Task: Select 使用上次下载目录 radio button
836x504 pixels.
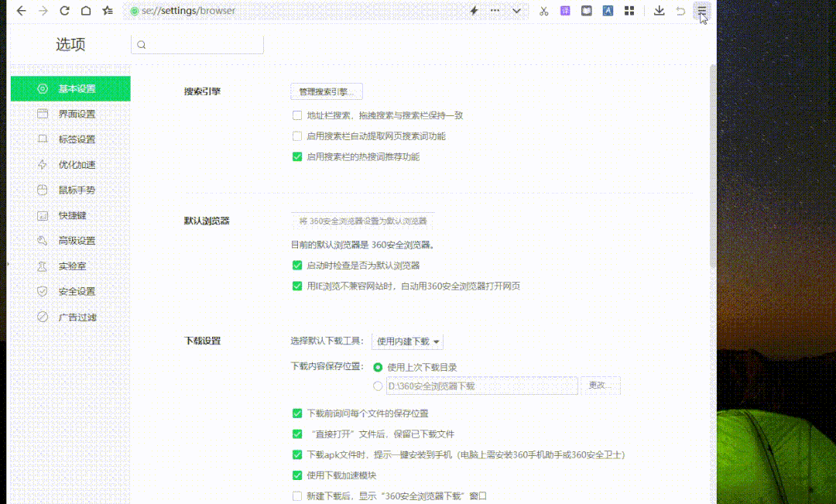Action: click(378, 368)
